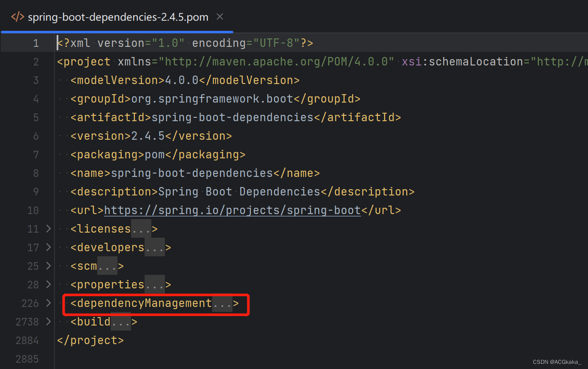This screenshot has width=588, height=369.
Task: Click line number 1 in the gutter
Action: (36, 43)
